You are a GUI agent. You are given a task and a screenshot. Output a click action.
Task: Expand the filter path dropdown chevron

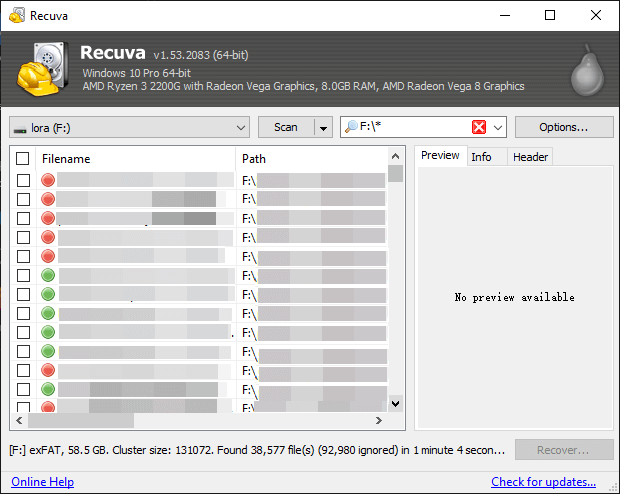coord(498,127)
